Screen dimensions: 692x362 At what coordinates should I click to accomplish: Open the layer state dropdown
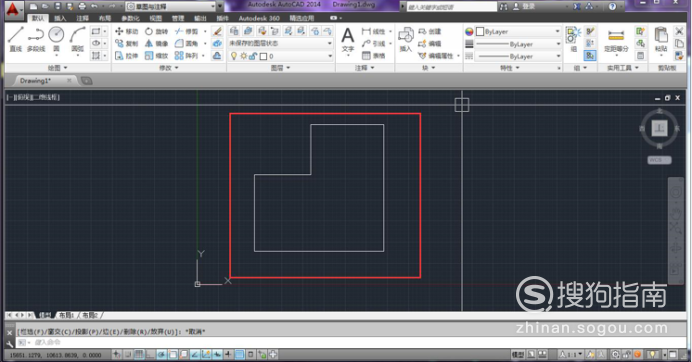tap(281, 43)
